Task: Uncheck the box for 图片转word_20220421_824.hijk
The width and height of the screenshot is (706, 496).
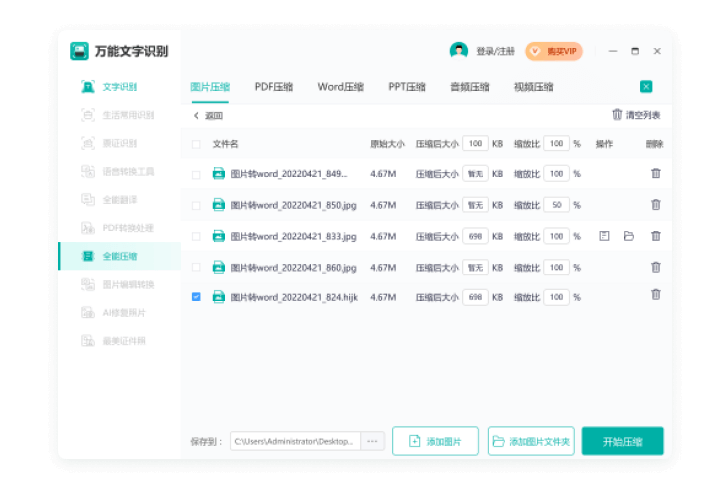Action: point(196,297)
